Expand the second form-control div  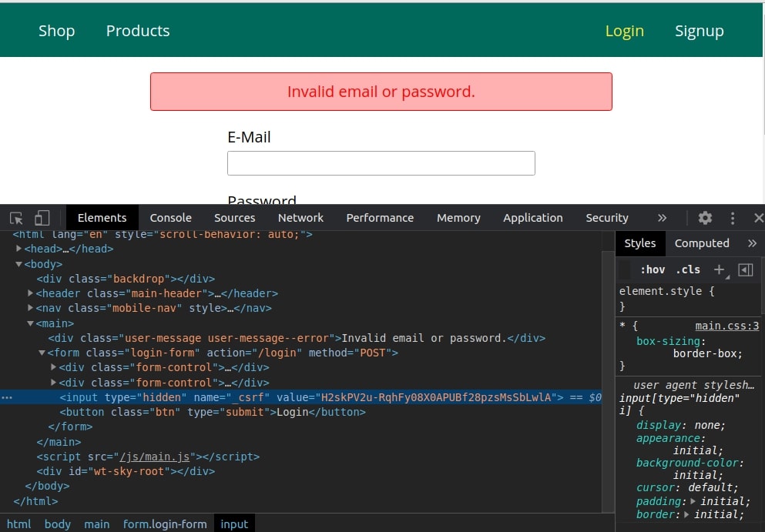(54, 383)
